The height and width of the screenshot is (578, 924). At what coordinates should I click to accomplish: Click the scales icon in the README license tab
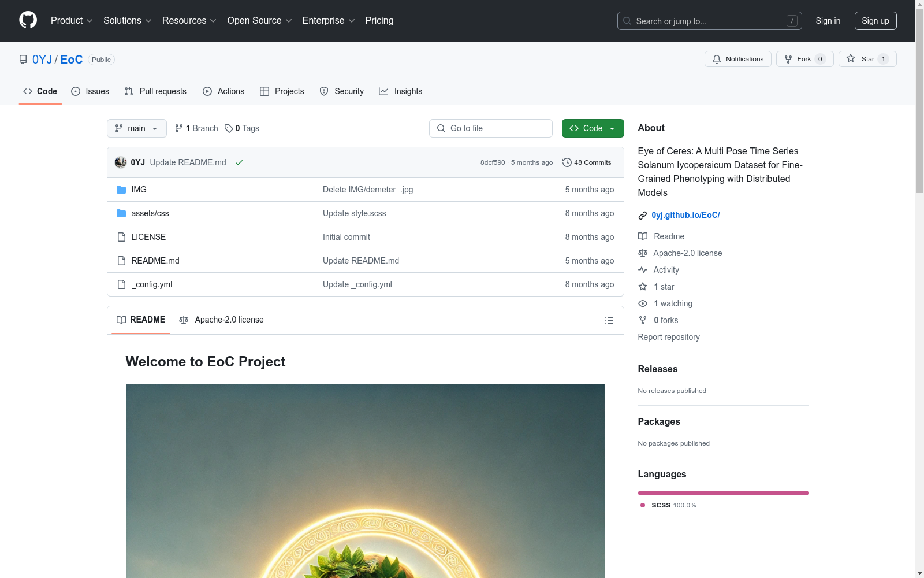184,320
